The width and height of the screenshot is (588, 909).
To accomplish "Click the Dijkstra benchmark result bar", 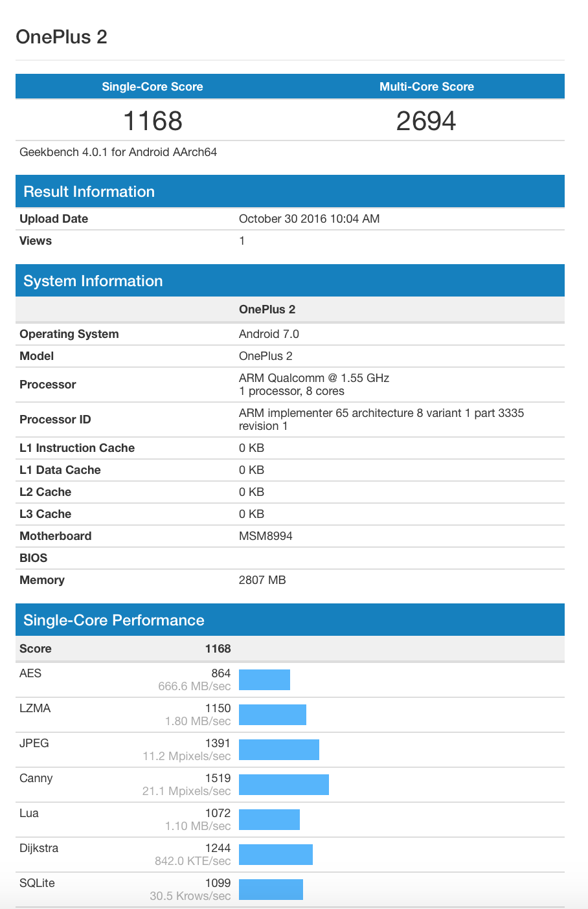I will (x=276, y=855).
